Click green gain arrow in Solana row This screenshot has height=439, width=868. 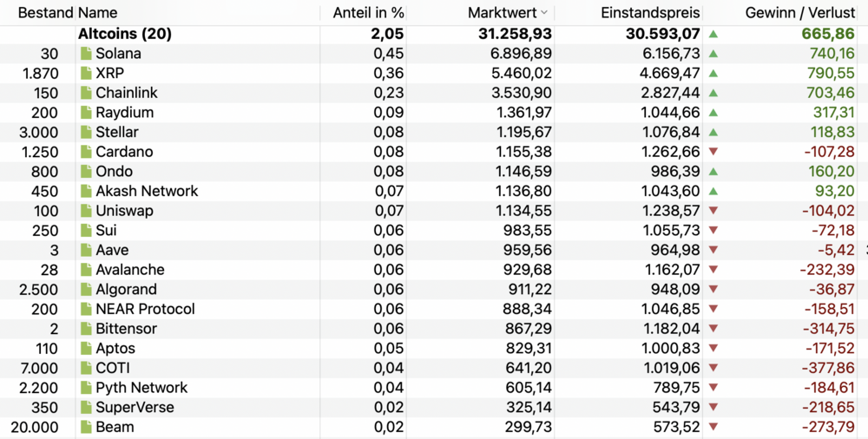tap(713, 54)
